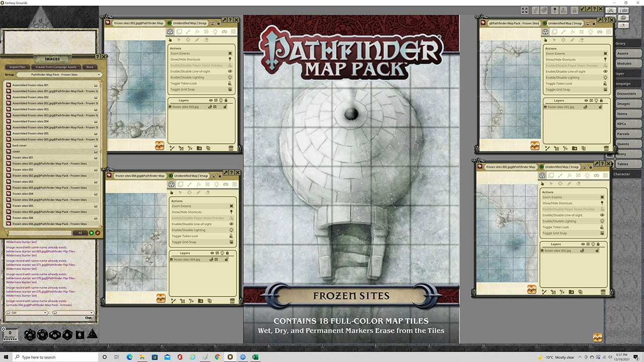Screen dimensions: 644x362
Task: Toggle visibility of the frozen sites 003.jpg layer
Action: coord(210,108)
